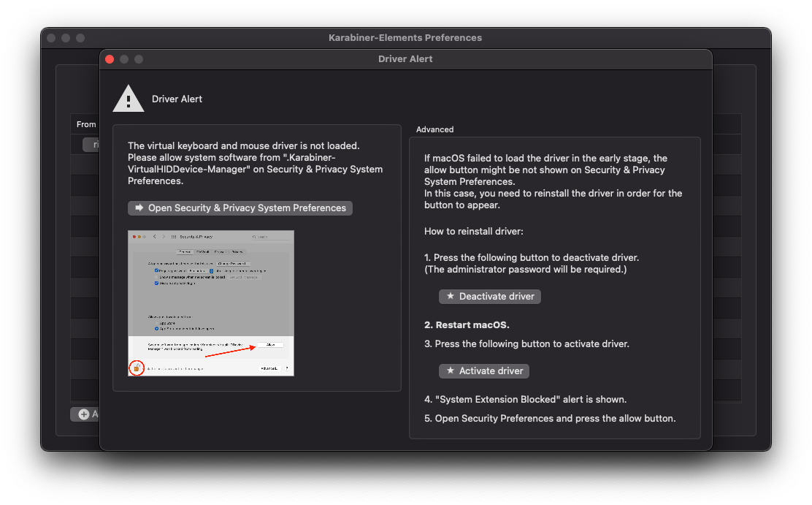Open Security & Privacy System Preferences button
This screenshot has height=505, width=812.
[x=240, y=208]
